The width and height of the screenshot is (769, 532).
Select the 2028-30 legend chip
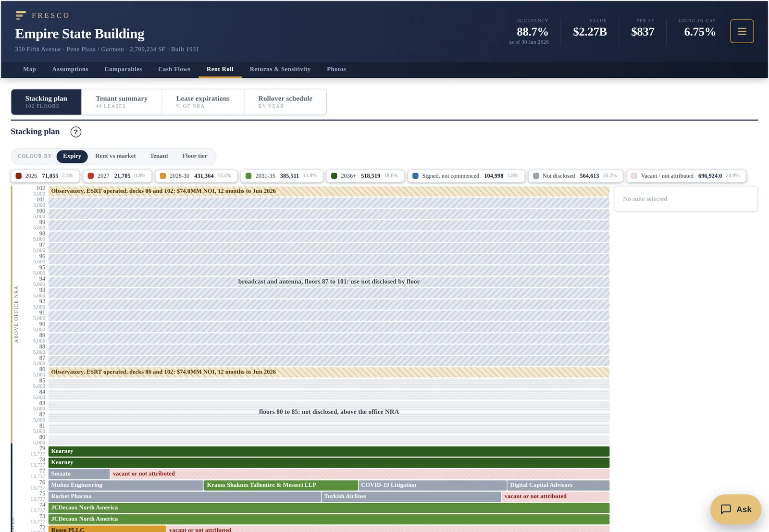click(x=196, y=176)
